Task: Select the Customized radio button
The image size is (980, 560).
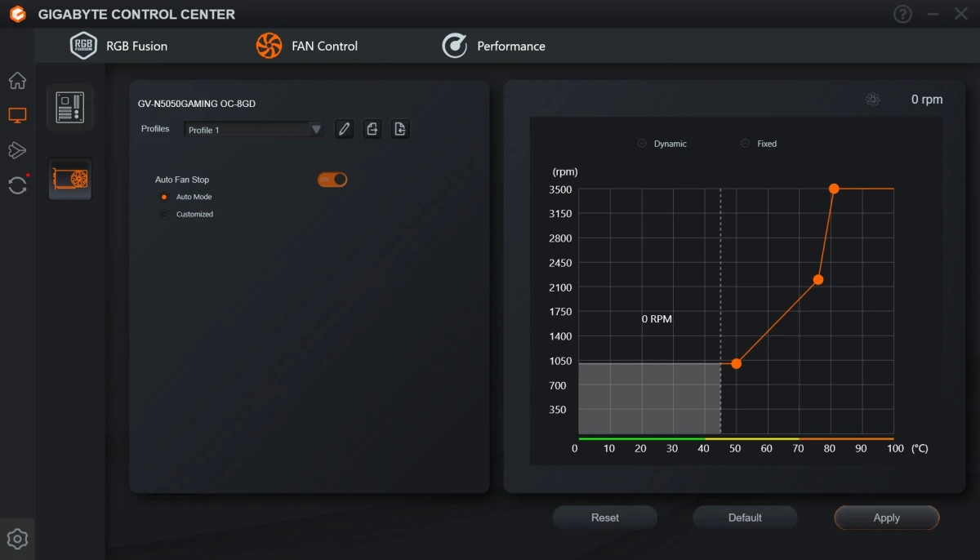Action: pos(164,214)
